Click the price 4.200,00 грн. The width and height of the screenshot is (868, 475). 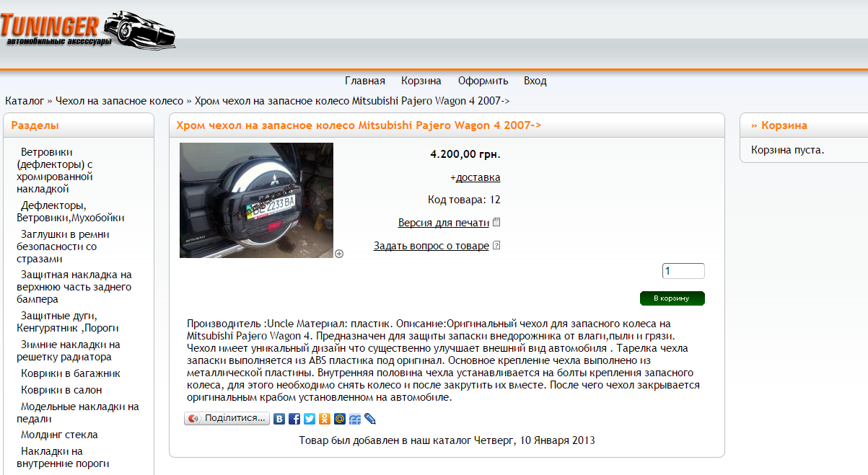click(465, 154)
